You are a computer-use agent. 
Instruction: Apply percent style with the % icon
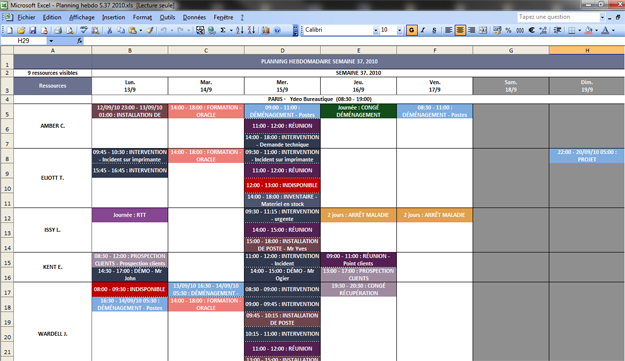tap(508, 30)
